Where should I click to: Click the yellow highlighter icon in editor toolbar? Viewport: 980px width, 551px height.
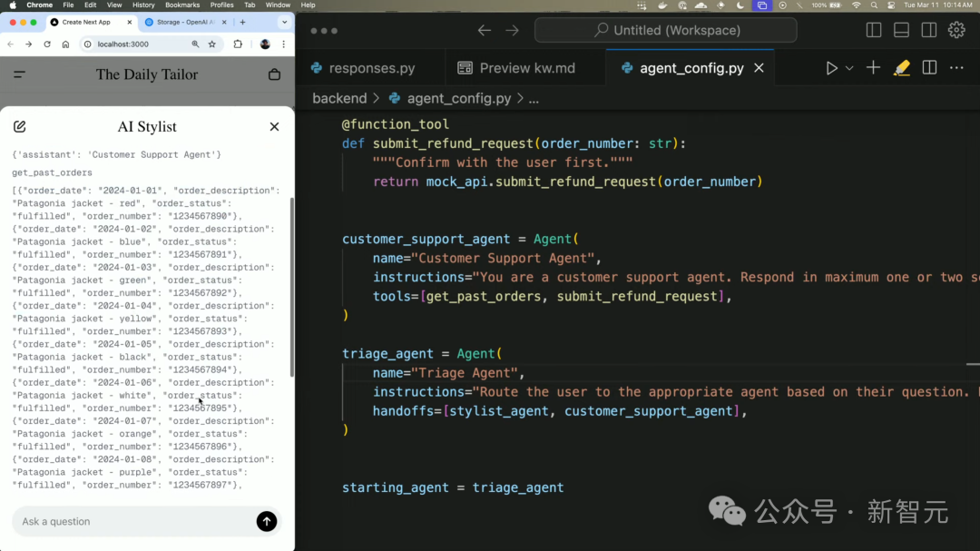point(900,67)
